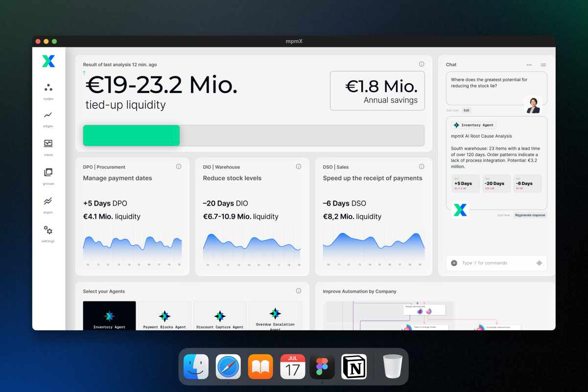This screenshot has width=588, height=392.
Task: Show info for DSO Sales card
Action: coord(422,166)
